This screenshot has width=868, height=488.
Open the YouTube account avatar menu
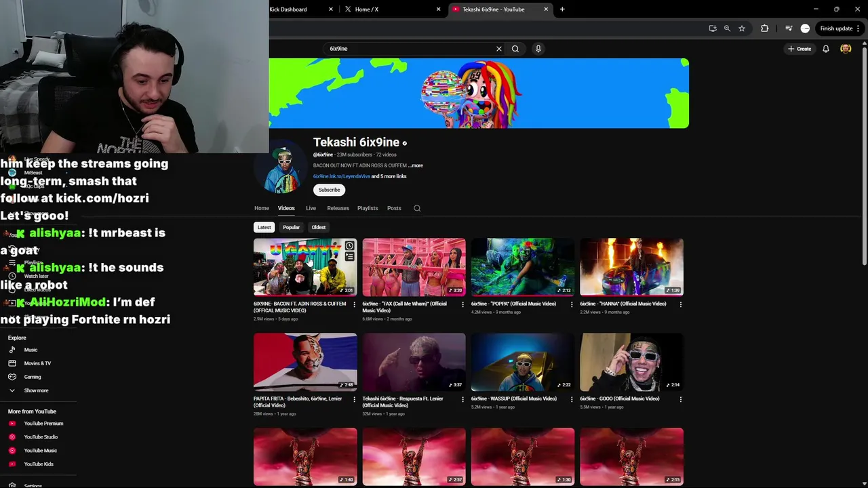pos(846,49)
